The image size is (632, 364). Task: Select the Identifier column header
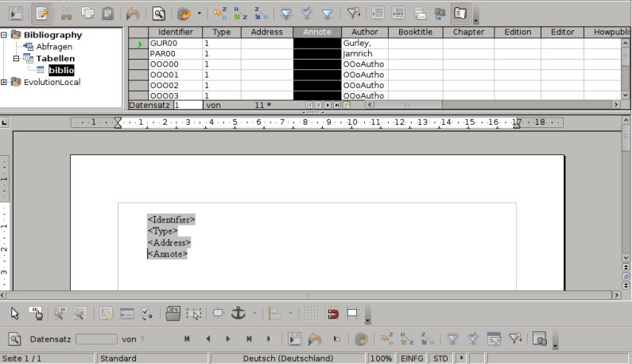point(176,32)
